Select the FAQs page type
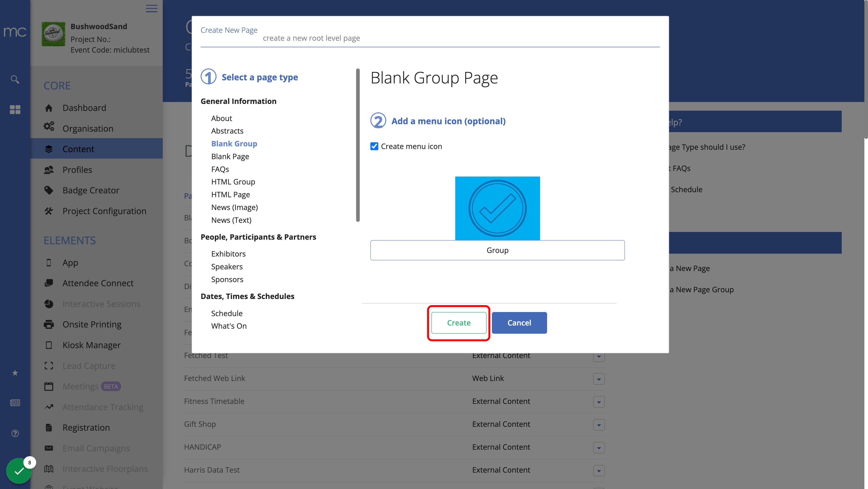 click(x=220, y=169)
